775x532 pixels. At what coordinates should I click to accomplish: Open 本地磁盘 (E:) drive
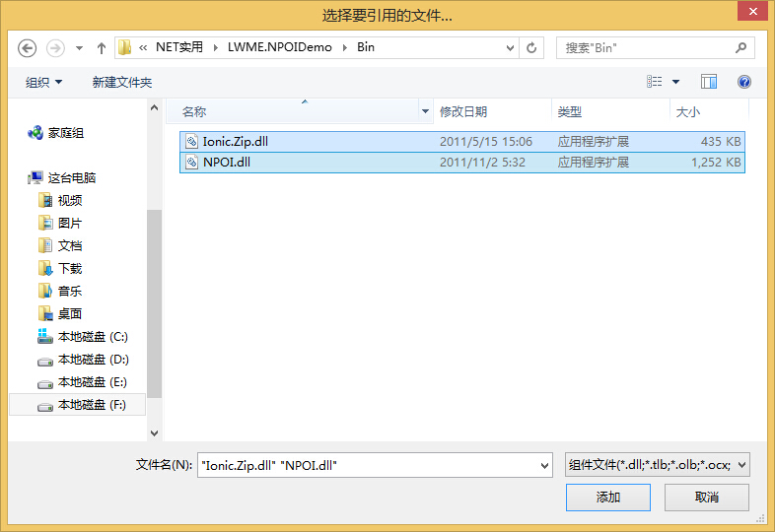93,382
